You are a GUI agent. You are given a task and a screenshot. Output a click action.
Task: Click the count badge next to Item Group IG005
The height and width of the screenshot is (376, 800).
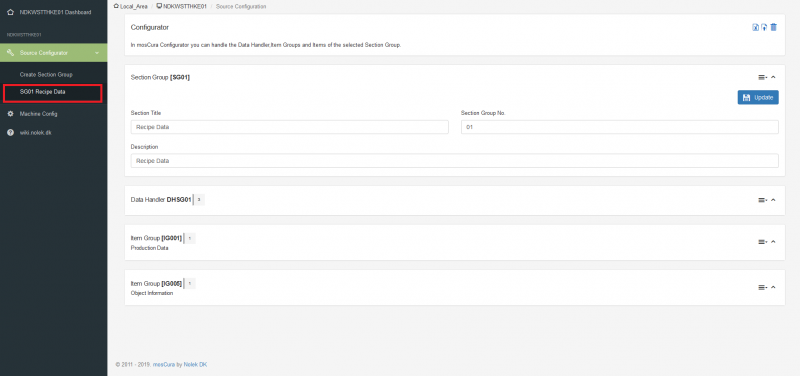coord(189,283)
